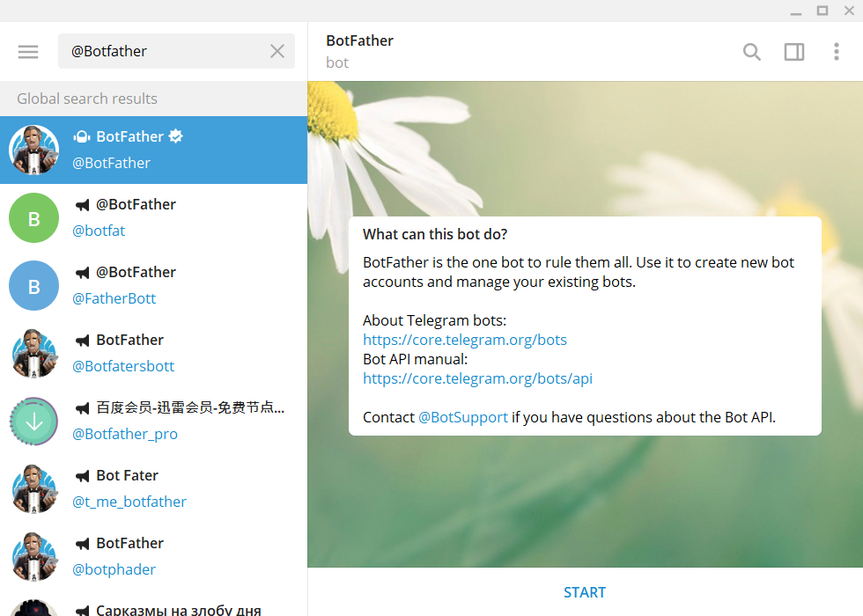Open Сарказмы на злобу дня result
This screenshot has width=863, height=616.
(x=153, y=603)
